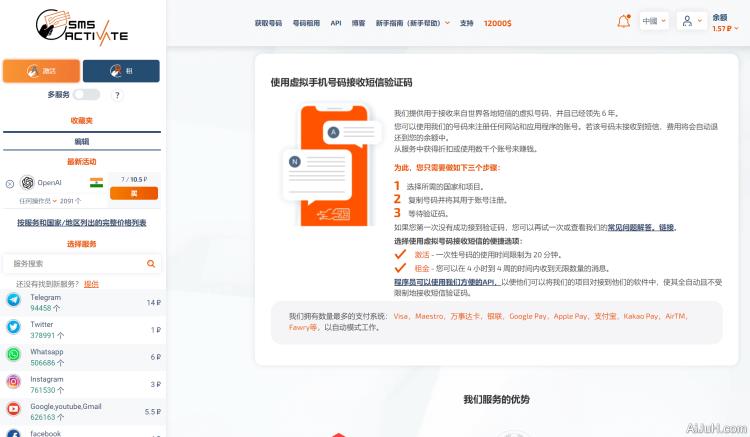Click the multi-service help question mark
Screen dimensions: 750x437
[117, 95]
